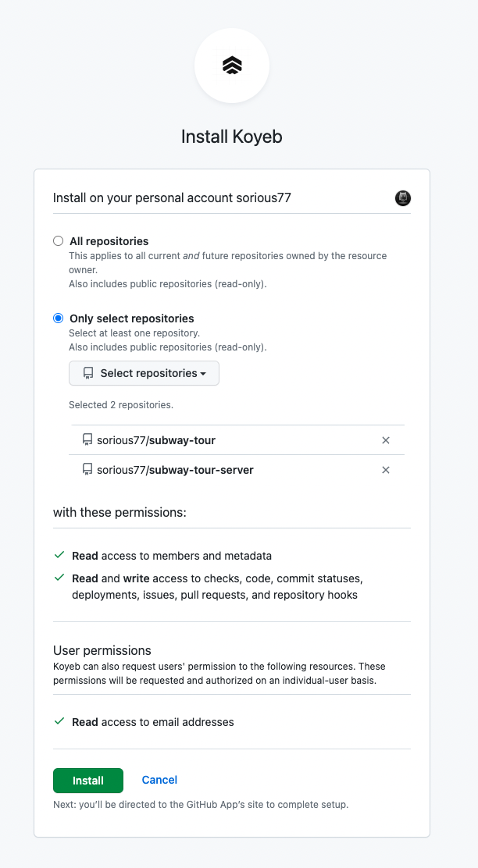Open the Select repositories dropdown
The height and width of the screenshot is (868, 478).
point(144,373)
